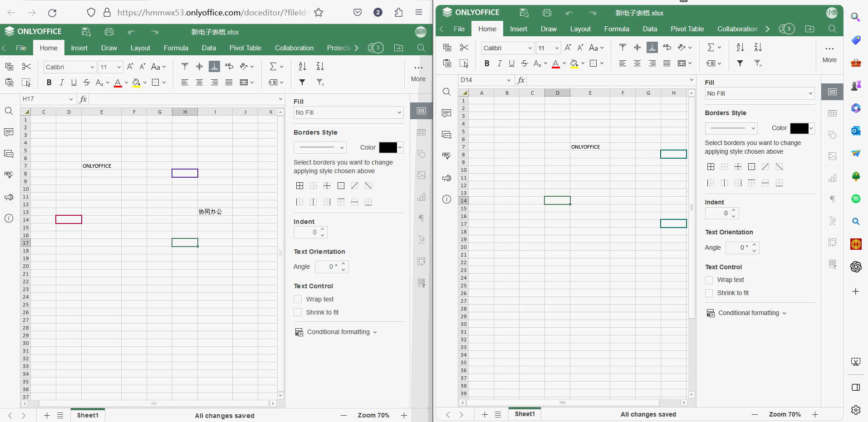The height and width of the screenshot is (422, 868).
Task: Increase Indent value in left panel
Action: coord(323,229)
